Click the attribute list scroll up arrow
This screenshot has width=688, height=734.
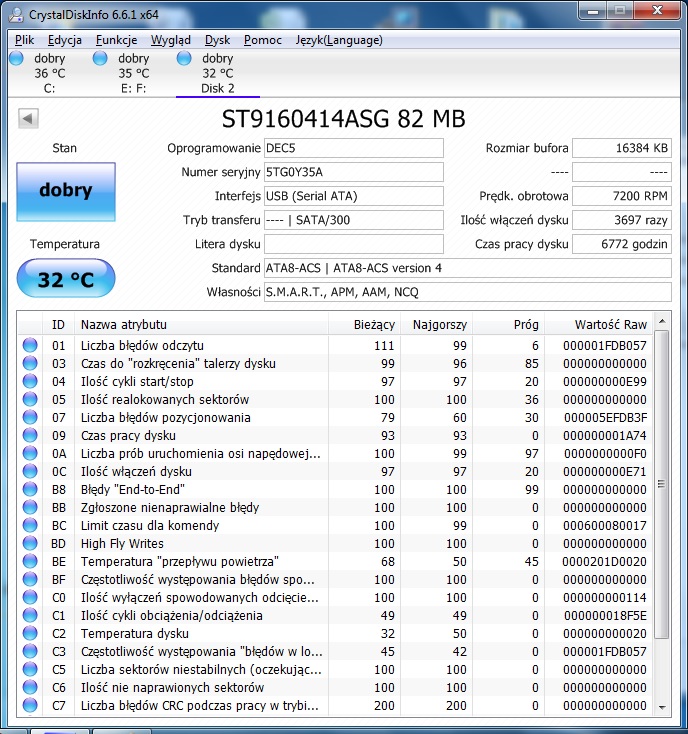pyautogui.click(x=662, y=322)
